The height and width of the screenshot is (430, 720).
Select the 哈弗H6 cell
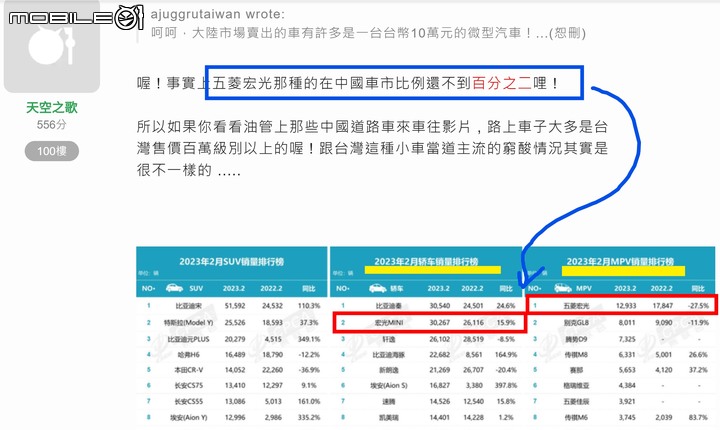189,355
